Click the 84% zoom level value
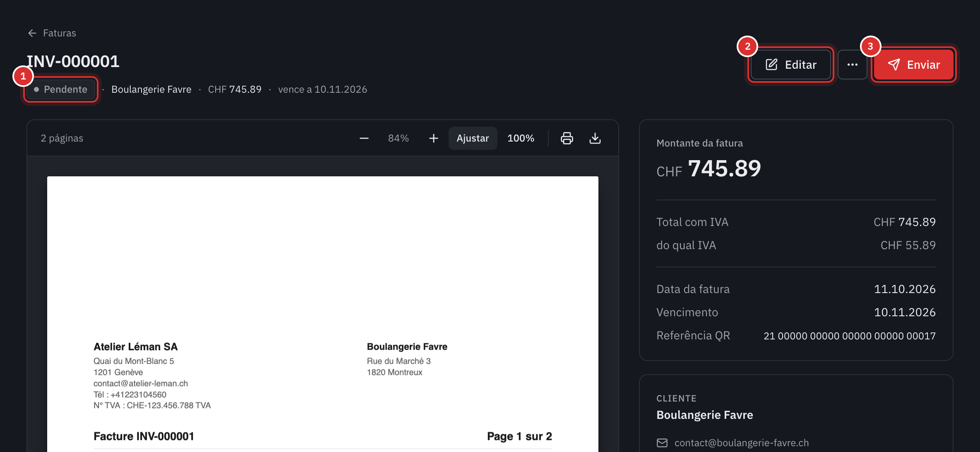This screenshot has width=980, height=452. point(398,138)
